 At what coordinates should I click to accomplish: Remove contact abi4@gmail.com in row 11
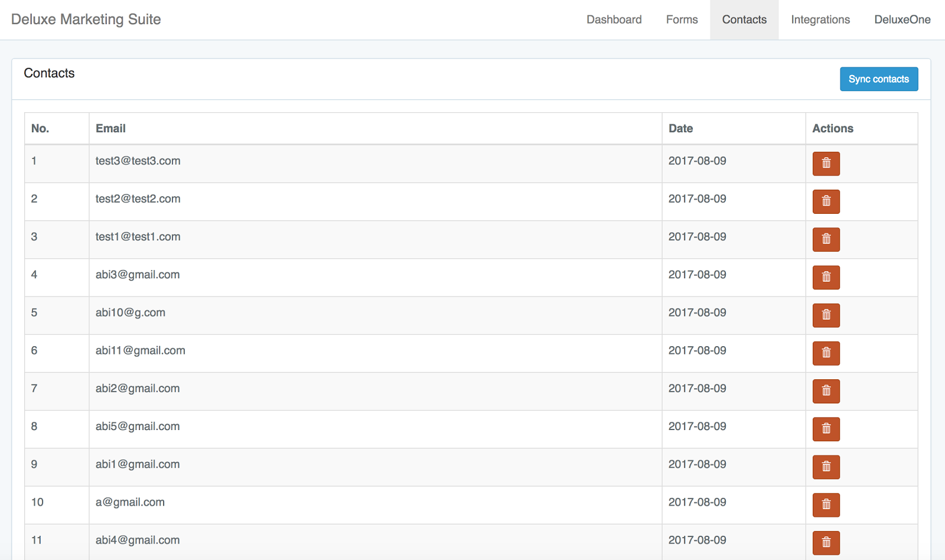(826, 542)
